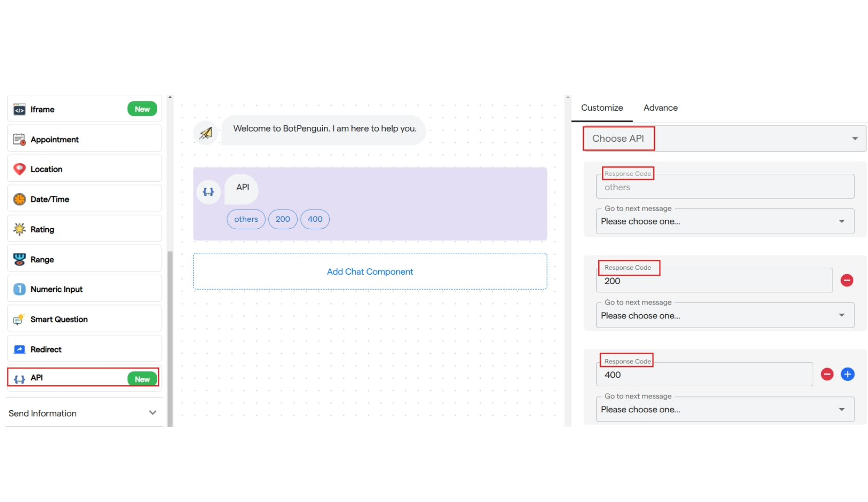
Task: Add the Date/Time component
Action: point(84,199)
